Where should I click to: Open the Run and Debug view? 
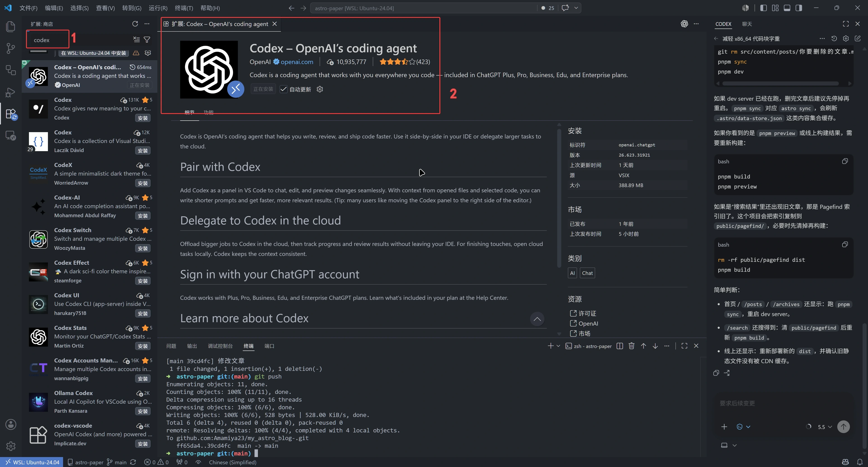click(11, 92)
